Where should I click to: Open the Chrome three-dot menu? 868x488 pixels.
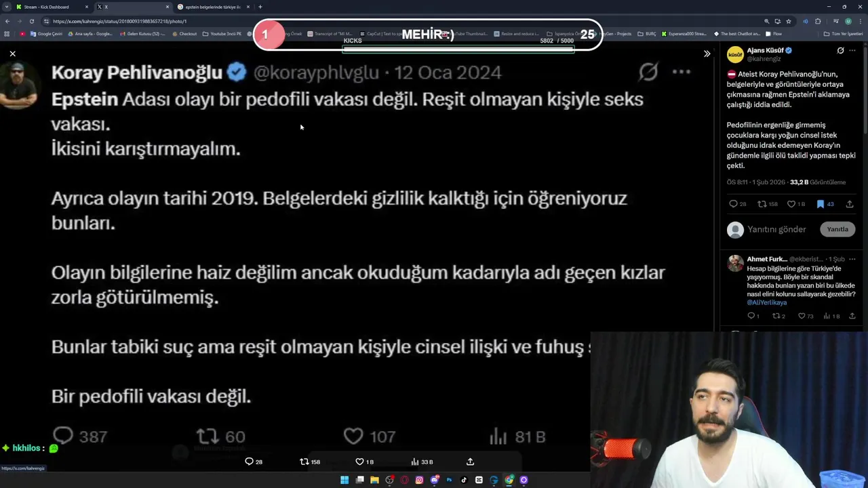click(860, 21)
